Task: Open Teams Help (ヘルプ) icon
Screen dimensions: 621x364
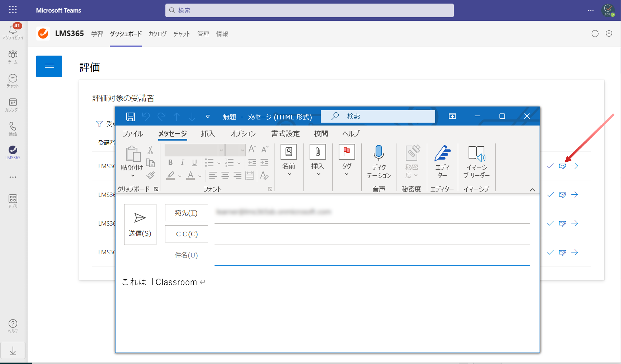Action: pos(13,326)
